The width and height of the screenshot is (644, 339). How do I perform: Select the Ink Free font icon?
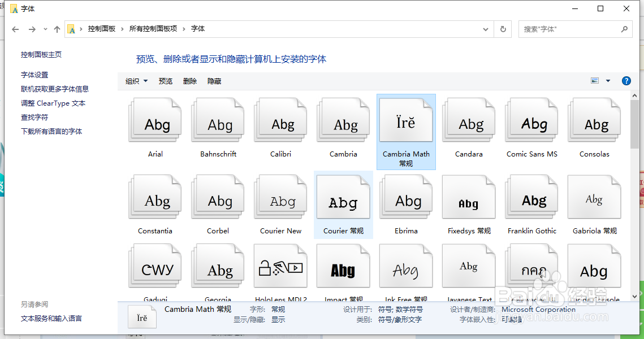(x=406, y=266)
